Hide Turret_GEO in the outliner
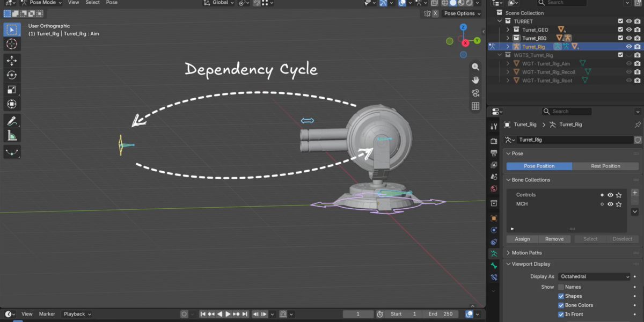This screenshot has height=322, width=644. pos(628,30)
